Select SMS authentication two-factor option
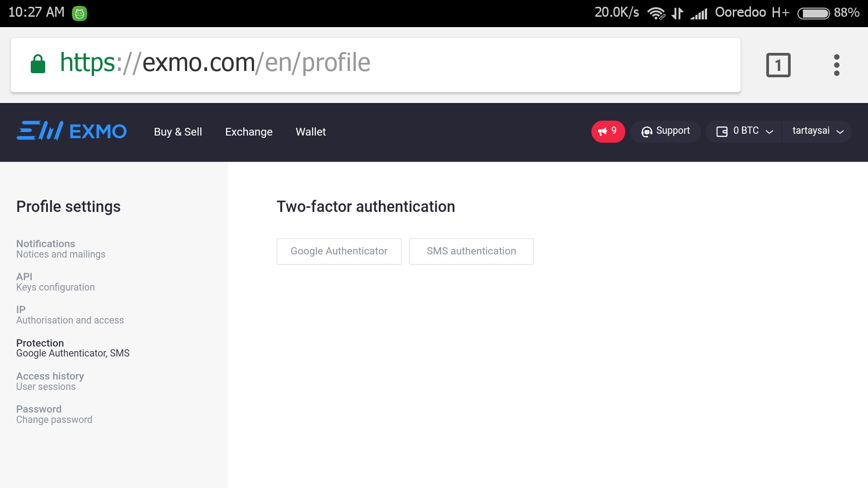Screen dimensions: 868x488 471,251
